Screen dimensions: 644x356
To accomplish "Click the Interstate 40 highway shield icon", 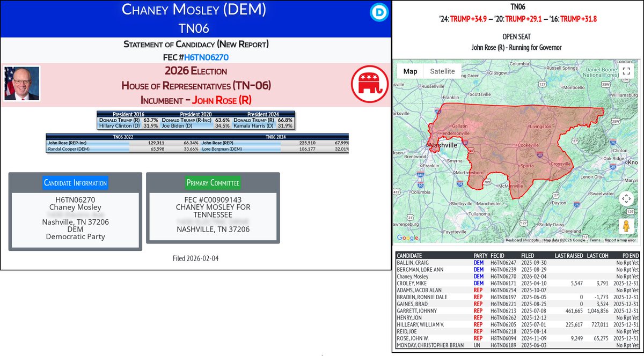I will (x=540, y=154).
